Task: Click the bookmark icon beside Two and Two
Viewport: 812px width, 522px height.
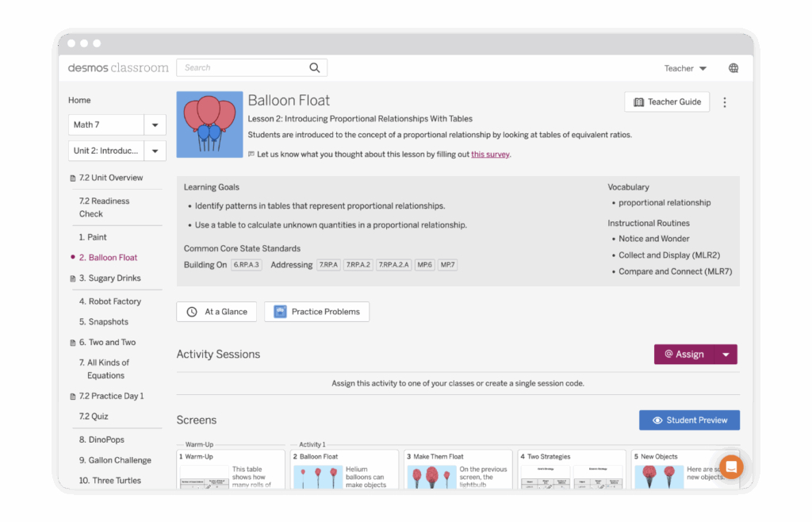Action: [73, 342]
